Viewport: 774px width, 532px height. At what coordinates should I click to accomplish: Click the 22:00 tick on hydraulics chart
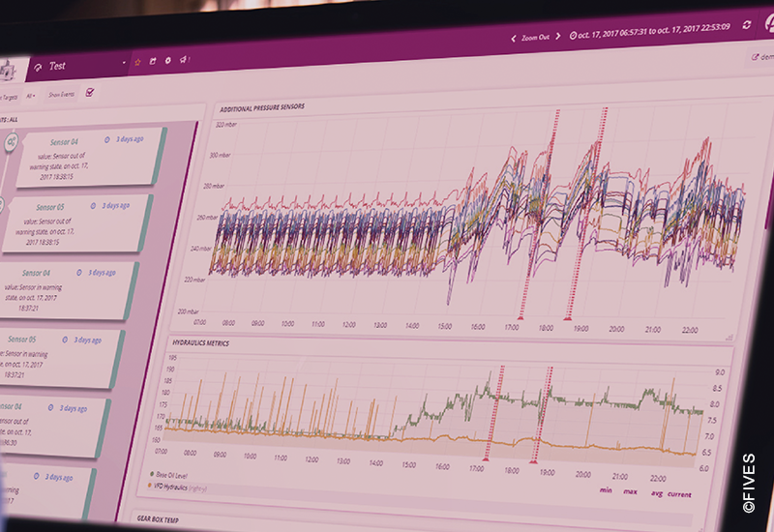click(658, 478)
